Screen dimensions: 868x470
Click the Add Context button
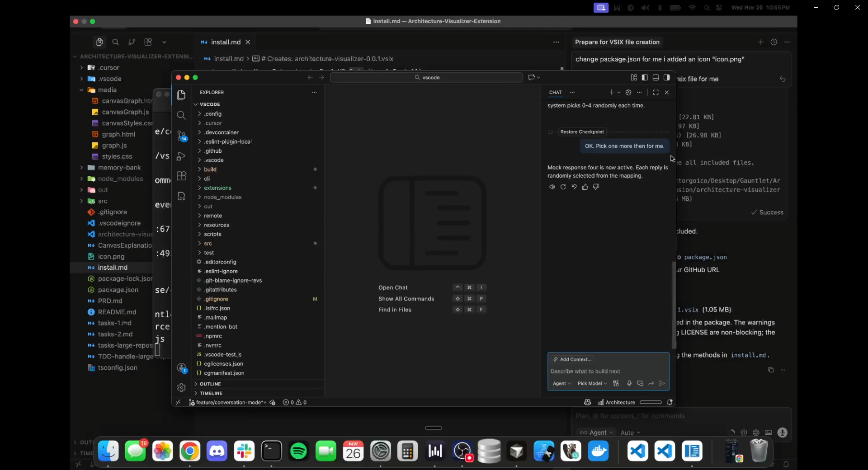(x=572, y=359)
